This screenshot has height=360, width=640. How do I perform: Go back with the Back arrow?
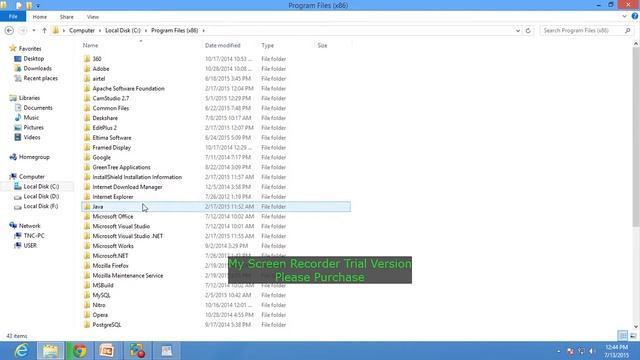click(x=9, y=31)
